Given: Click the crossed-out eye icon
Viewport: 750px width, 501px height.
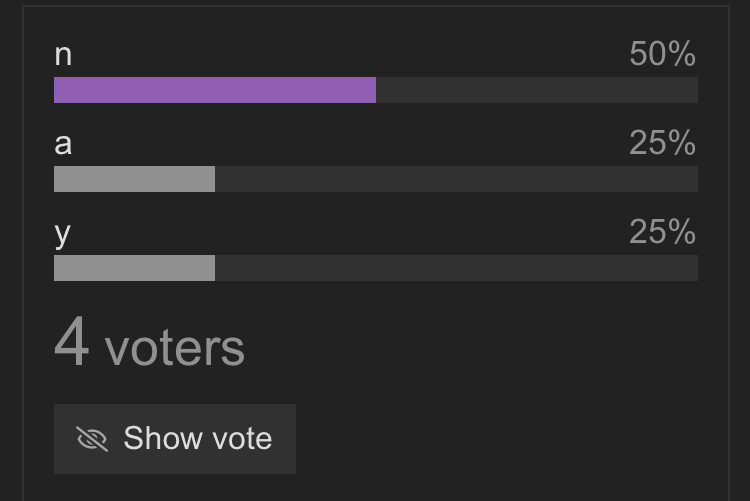Looking at the screenshot, I should coord(92,439).
